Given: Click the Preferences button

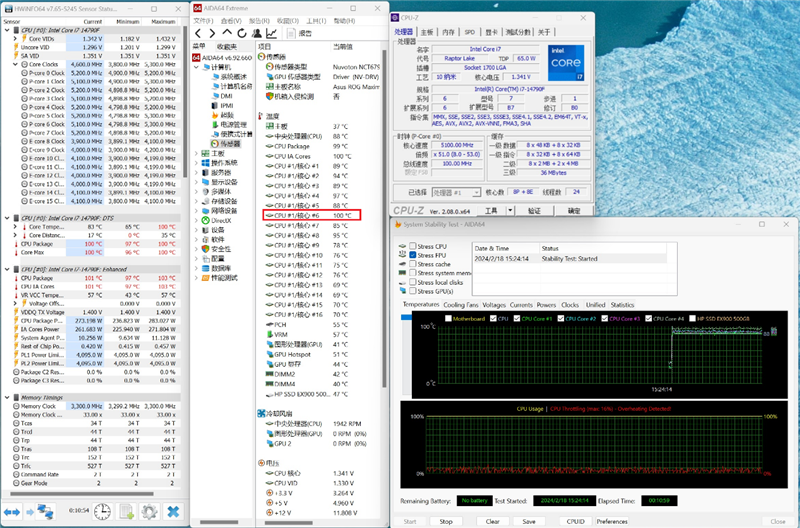Looking at the screenshot, I should pyautogui.click(x=613, y=521).
